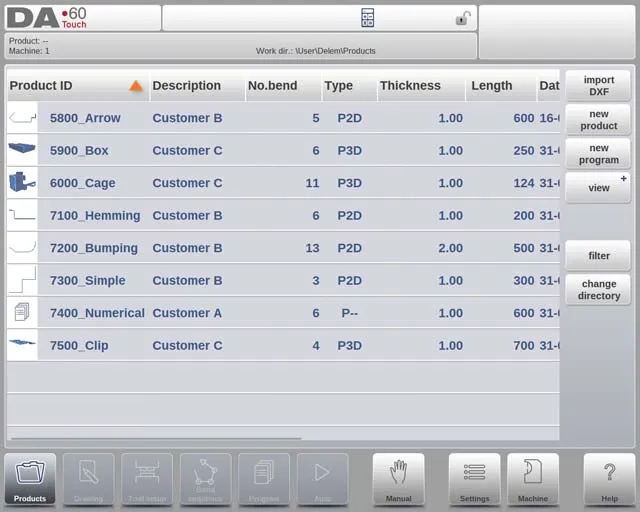Open the Manual mode hand icon
The width and height of the screenshot is (640, 512).
pos(398,479)
